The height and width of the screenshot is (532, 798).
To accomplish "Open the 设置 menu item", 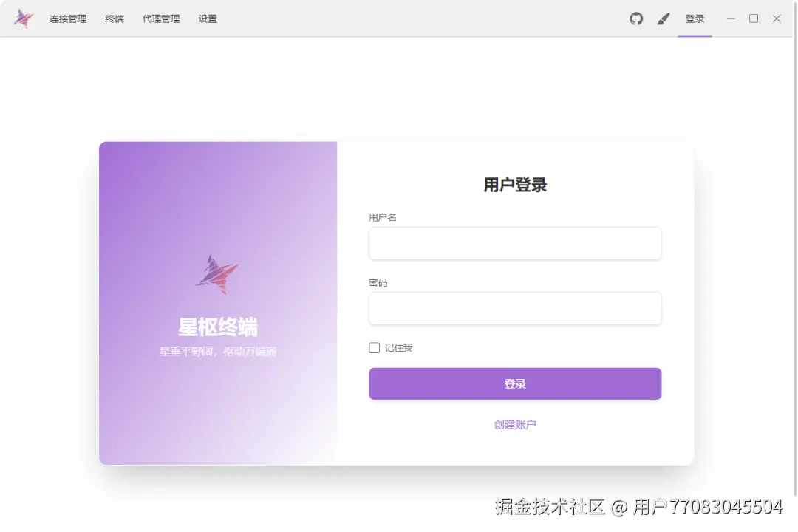I will click(208, 18).
